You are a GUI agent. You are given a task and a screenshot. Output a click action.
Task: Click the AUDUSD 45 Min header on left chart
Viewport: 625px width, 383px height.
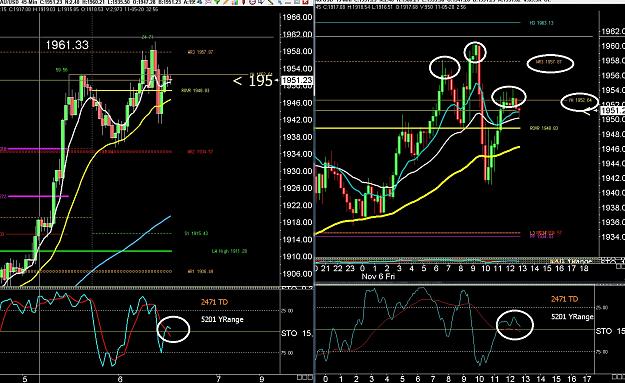[18, 2]
